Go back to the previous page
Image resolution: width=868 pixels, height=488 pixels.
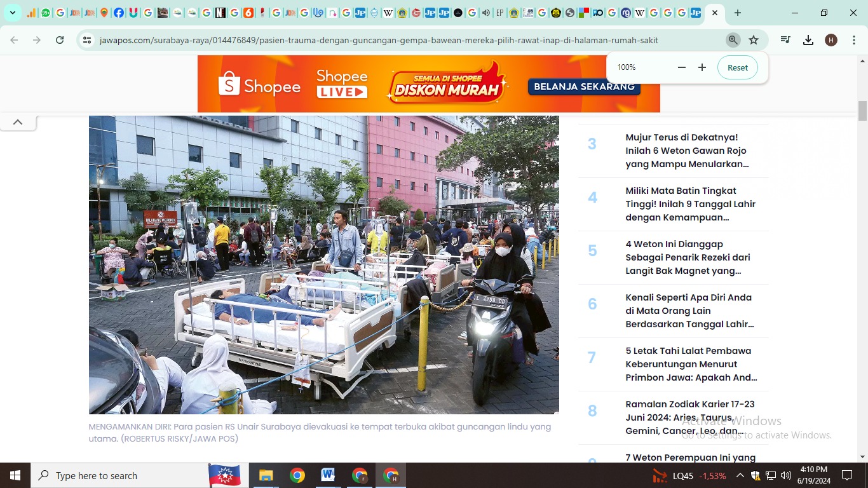click(x=14, y=40)
